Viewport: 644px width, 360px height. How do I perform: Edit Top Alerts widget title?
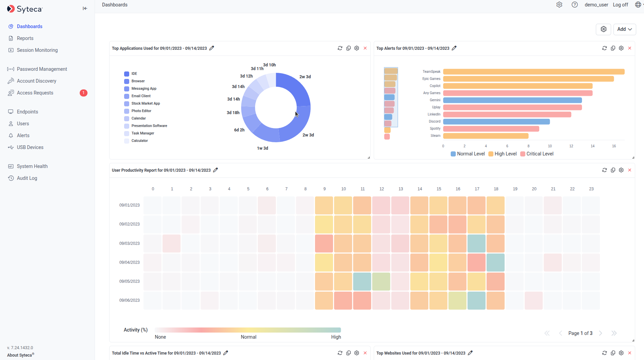pyautogui.click(x=454, y=48)
